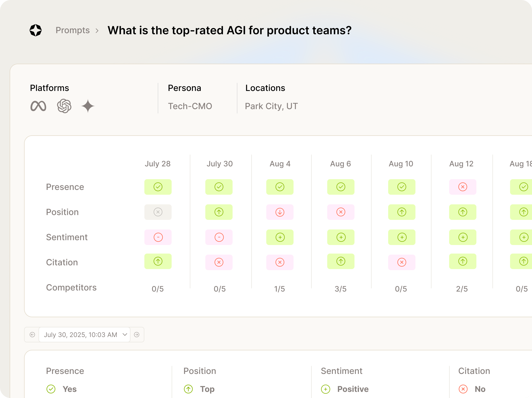The image size is (532, 398).
Task: Click the Sentiment Positive summary value
Action: (x=353, y=389)
